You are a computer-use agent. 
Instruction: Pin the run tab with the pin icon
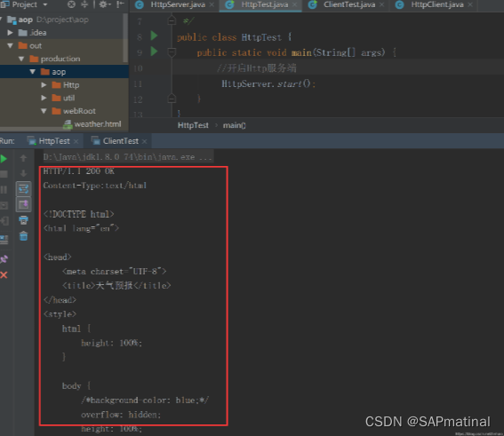click(4, 259)
